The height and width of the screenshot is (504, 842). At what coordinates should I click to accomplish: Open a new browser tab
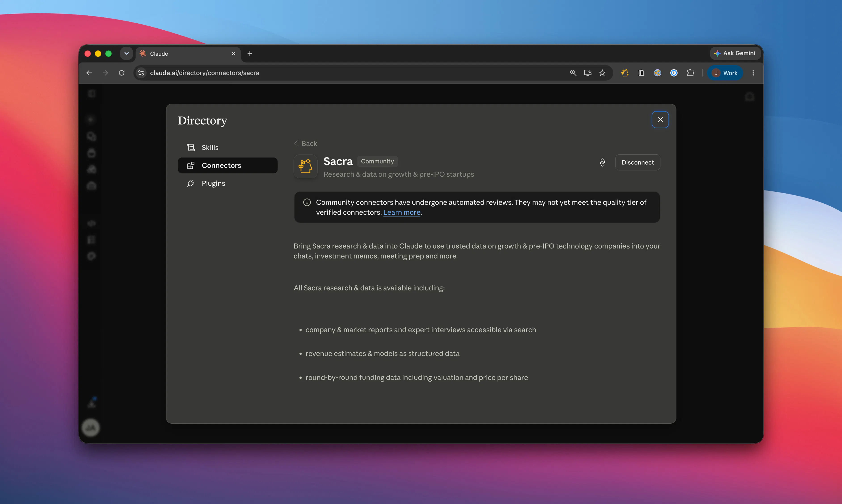tap(250, 53)
